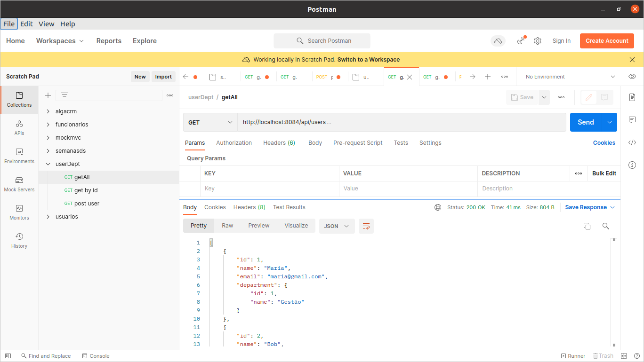The image size is (644, 362).
Task: Open the Send button dropdown arrow
Action: 610,122
